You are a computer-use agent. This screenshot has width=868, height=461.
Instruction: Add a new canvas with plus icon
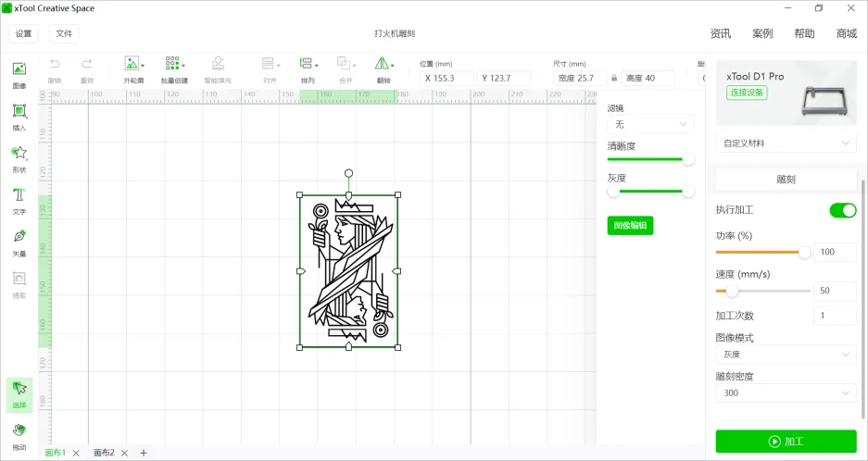(x=144, y=453)
